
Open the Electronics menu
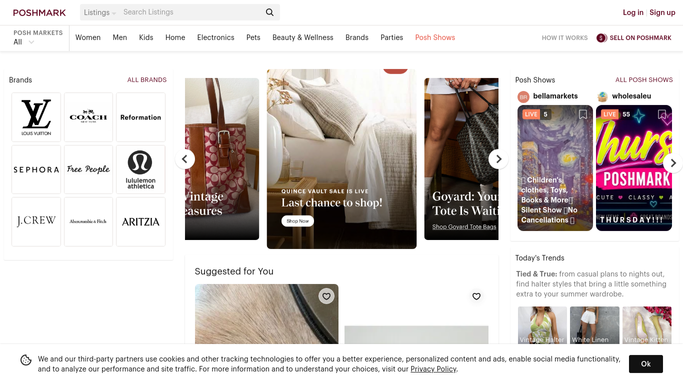point(216,37)
